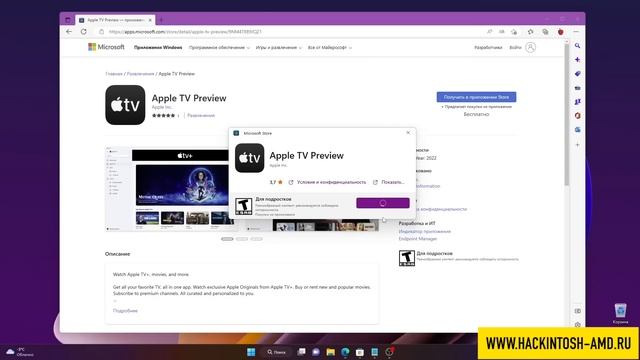Open the Разработчики link in the header

[488, 48]
